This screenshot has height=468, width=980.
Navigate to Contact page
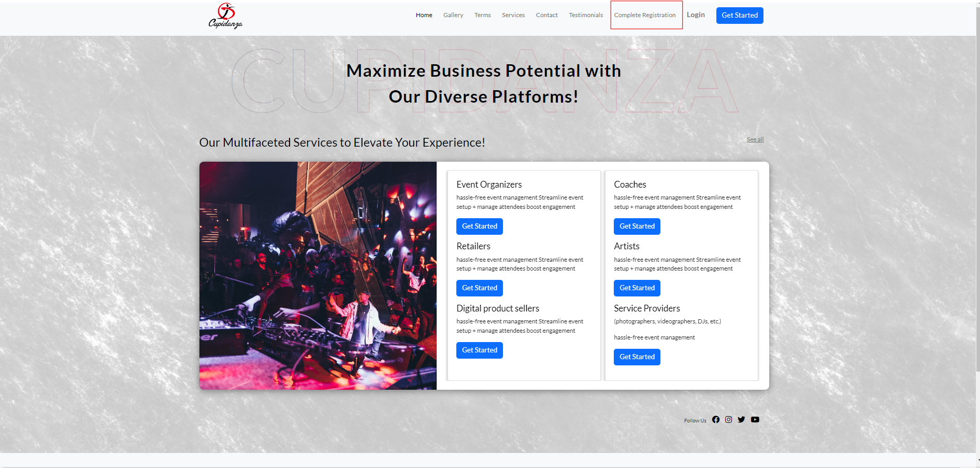546,15
